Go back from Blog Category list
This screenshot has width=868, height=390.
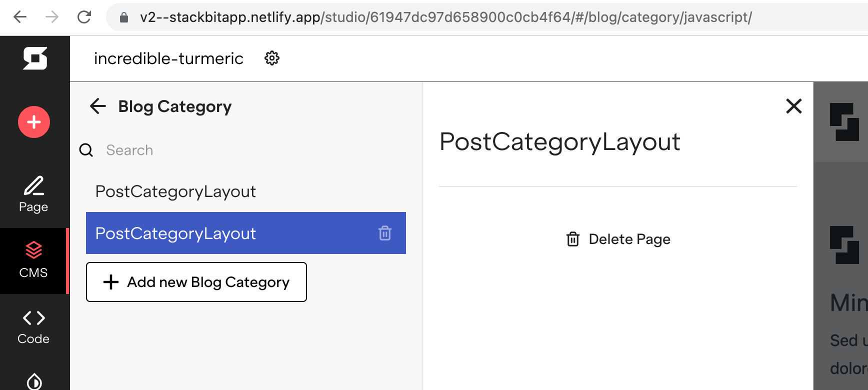[98, 106]
